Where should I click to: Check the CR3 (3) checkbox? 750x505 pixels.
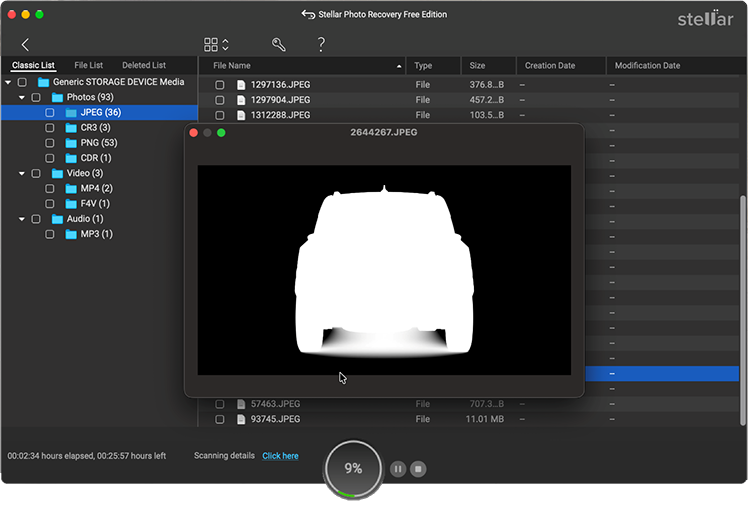click(x=50, y=128)
